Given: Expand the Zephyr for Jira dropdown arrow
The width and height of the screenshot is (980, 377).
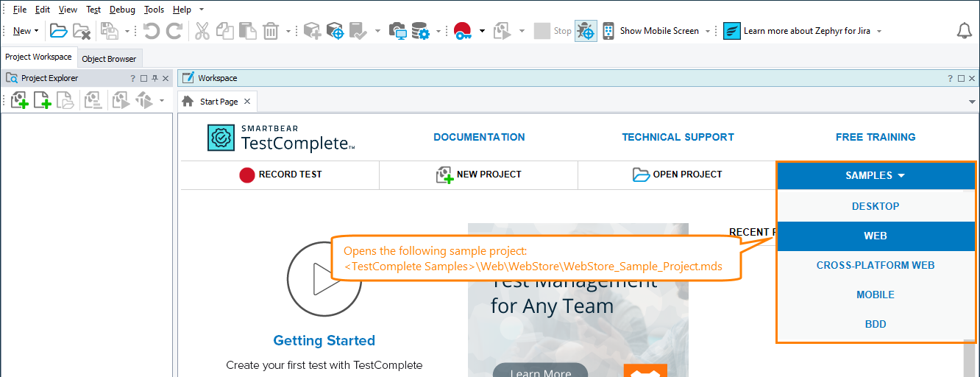Looking at the screenshot, I should click(879, 31).
